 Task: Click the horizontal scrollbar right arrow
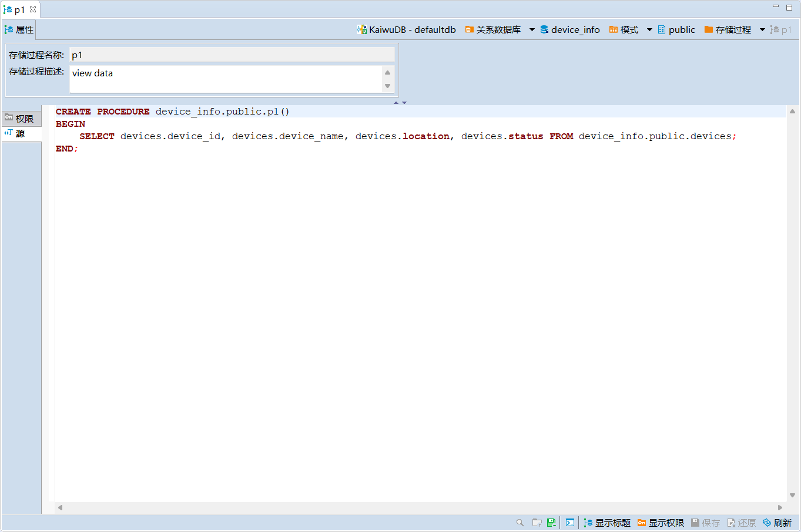pos(780,507)
